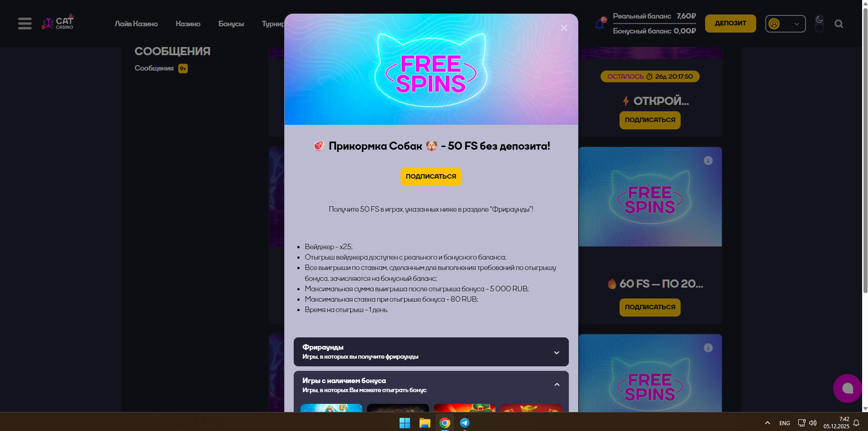Open the notifications bell
The width and height of the screenshot is (868, 431).
pos(600,24)
